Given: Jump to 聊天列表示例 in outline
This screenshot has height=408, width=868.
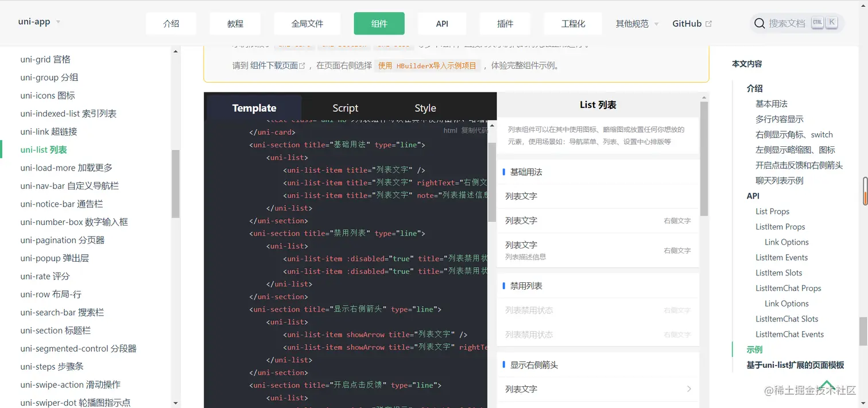Looking at the screenshot, I should (780, 181).
